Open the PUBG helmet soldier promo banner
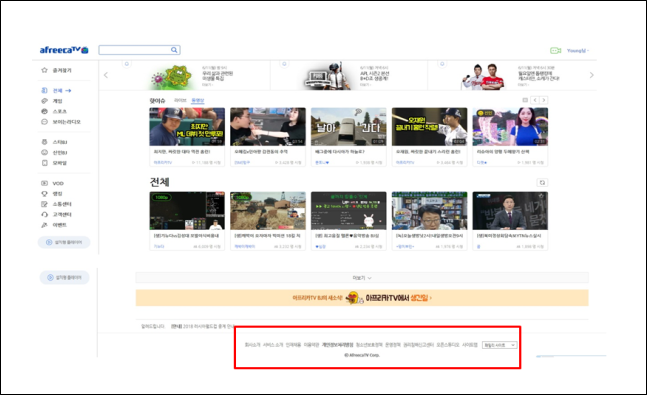 [x=347, y=76]
